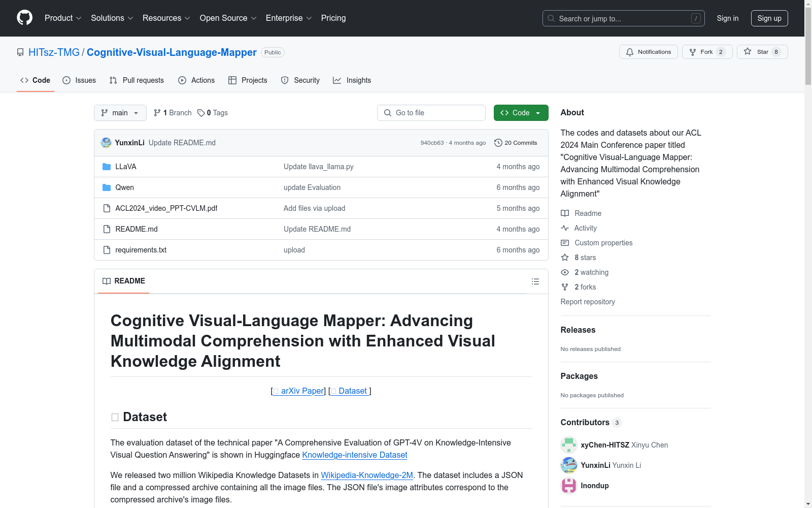Viewport: 812px width, 508px height.
Task: Open the Wikipedia-Knowledge-2M link
Action: coord(367,475)
